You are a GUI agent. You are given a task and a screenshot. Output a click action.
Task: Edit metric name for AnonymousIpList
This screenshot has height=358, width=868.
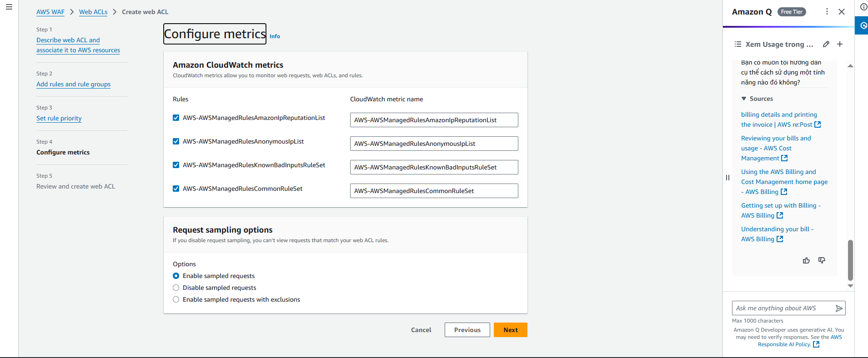pos(434,144)
